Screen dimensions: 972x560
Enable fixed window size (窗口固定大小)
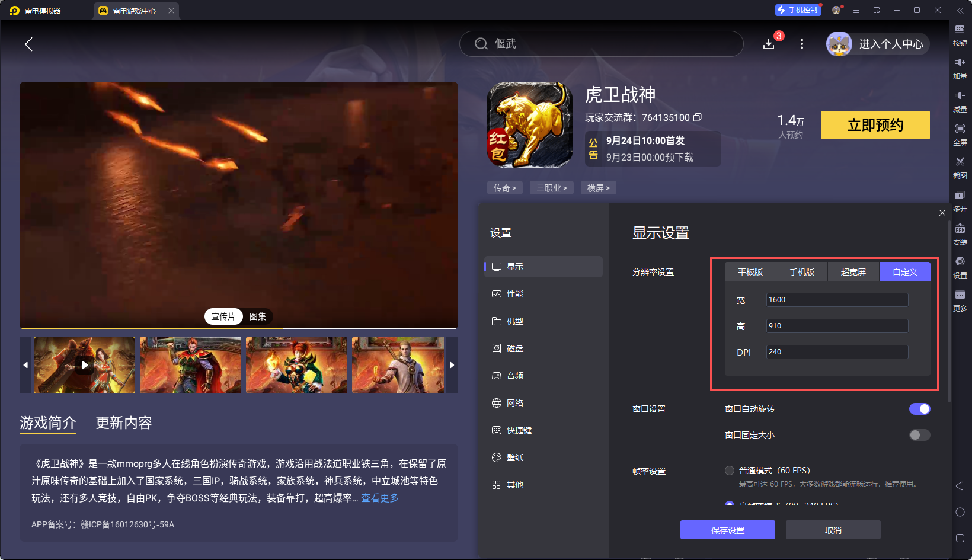click(x=919, y=434)
